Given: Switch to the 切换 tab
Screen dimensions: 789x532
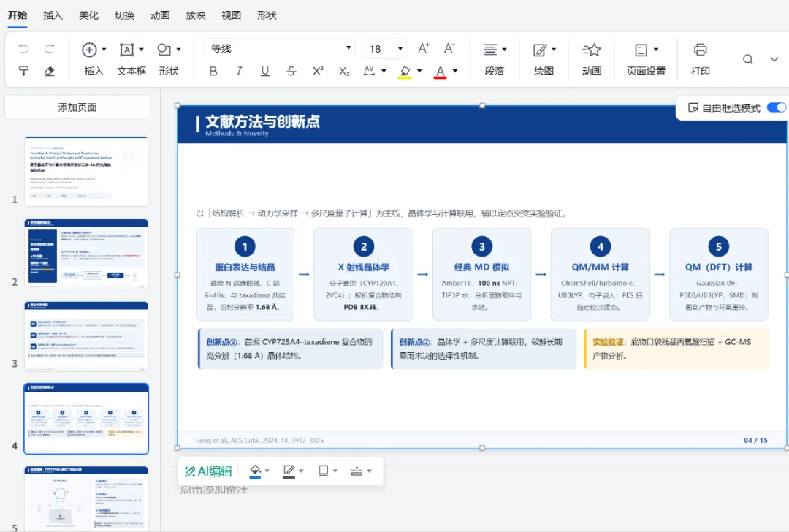Looking at the screenshot, I should (x=124, y=15).
